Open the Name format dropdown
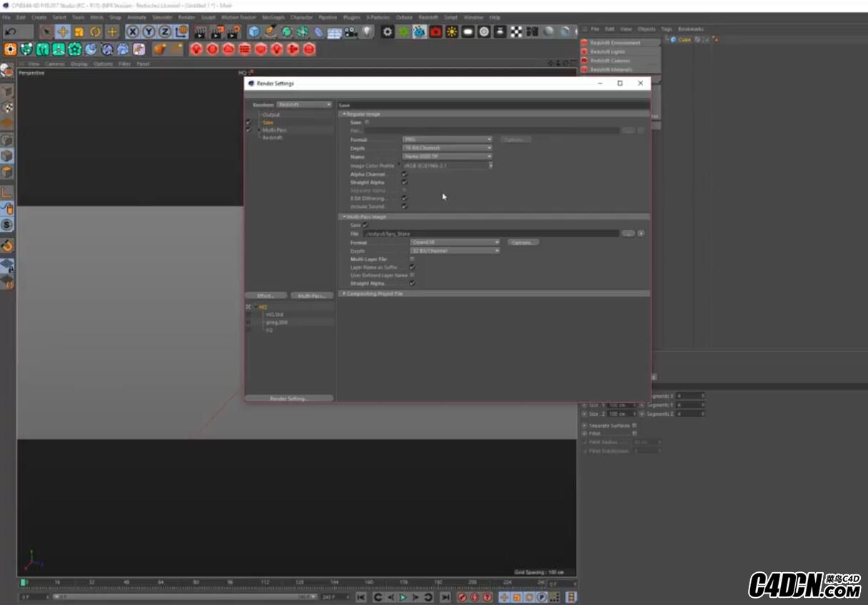 point(448,156)
